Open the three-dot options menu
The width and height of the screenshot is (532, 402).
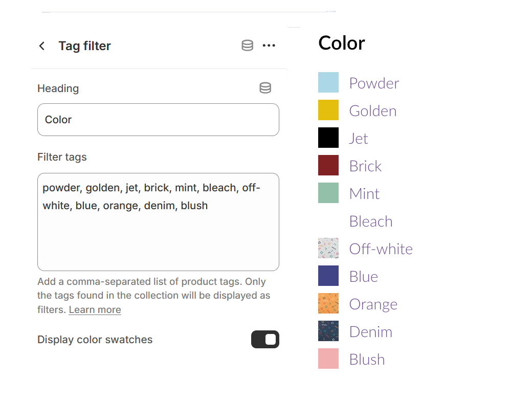pyautogui.click(x=269, y=45)
